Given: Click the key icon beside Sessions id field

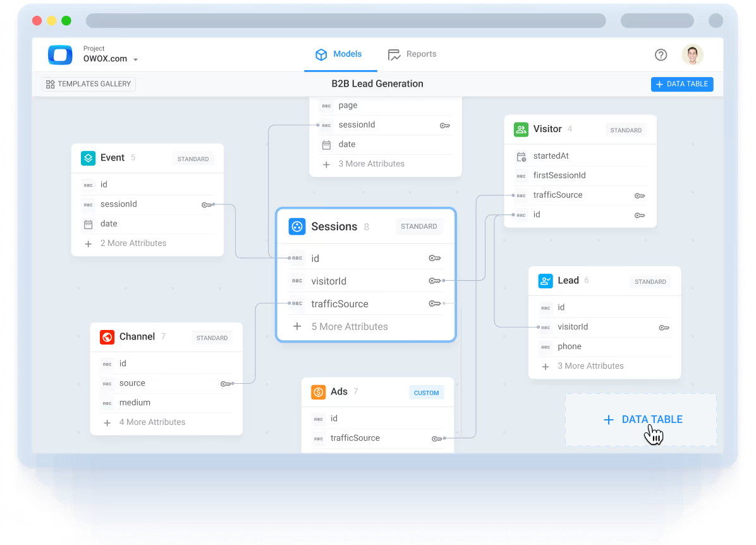Looking at the screenshot, I should point(434,258).
